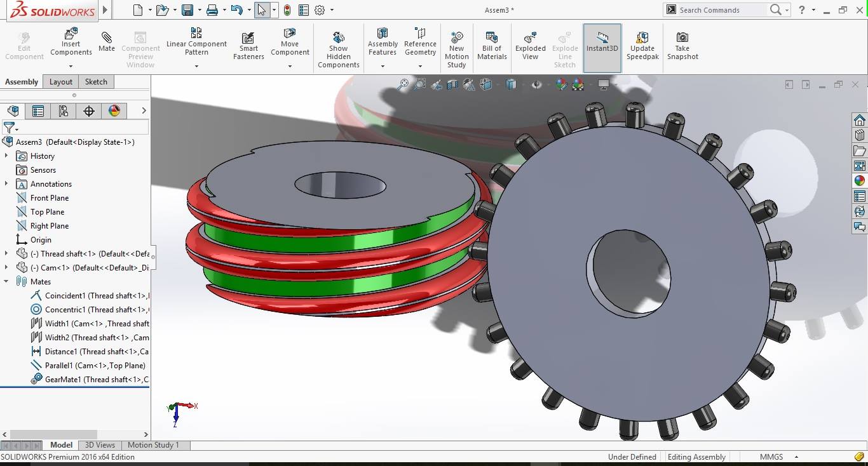
Task: Expand the History folder
Action: click(6, 156)
